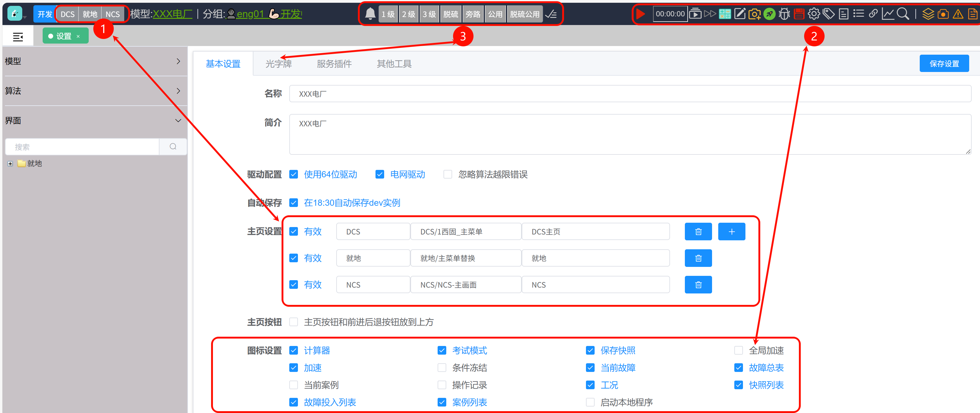Uncheck 考试模式 checkbox

click(x=442, y=350)
